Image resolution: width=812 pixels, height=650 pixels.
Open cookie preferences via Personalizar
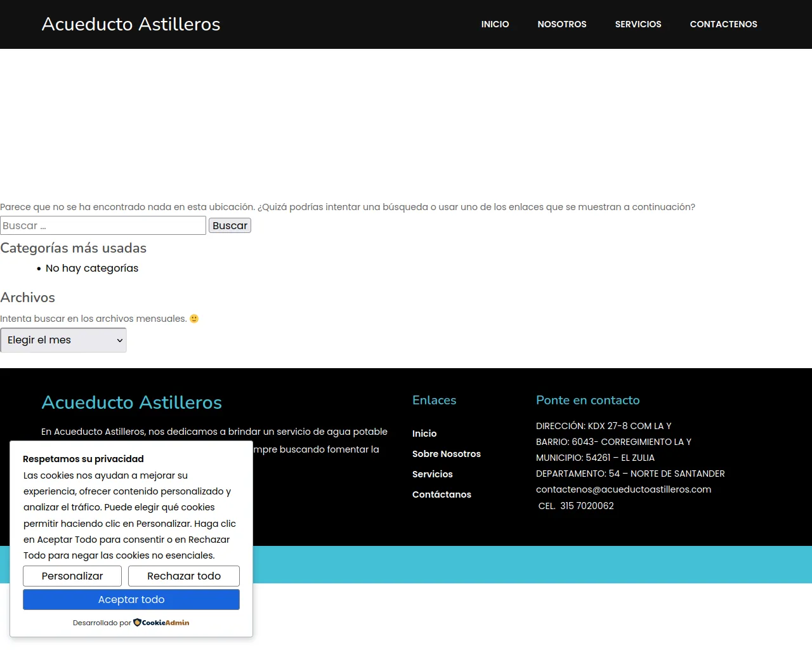(72, 576)
